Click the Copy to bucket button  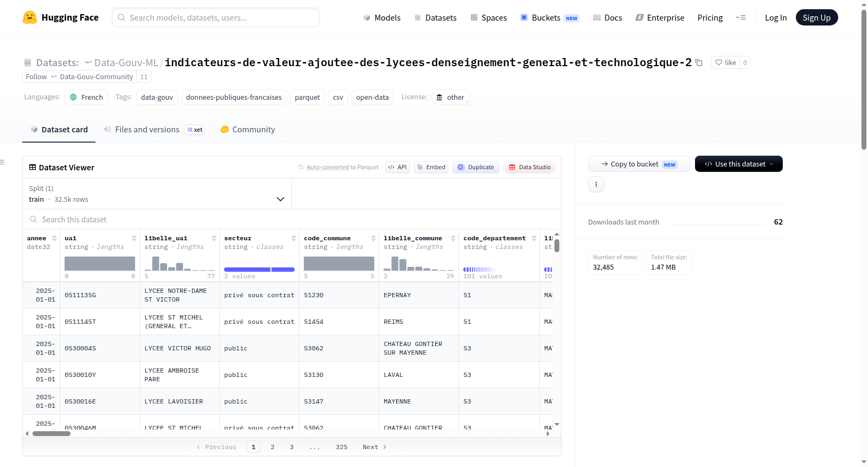pos(639,164)
